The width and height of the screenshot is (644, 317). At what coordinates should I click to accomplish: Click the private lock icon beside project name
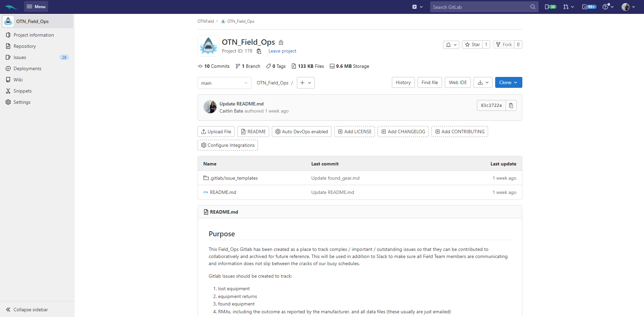point(281,42)
